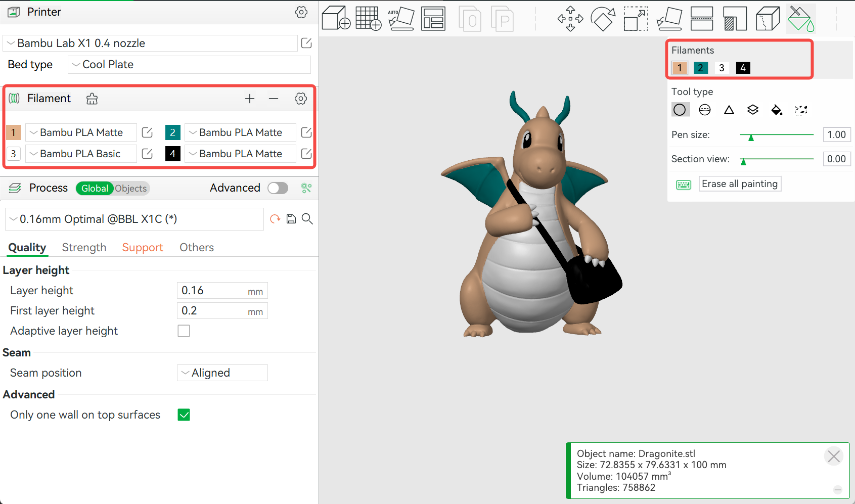Image resolution: width=855 pixels, height=504 pixels.
Task: Select the Rotate tool in toolbar
Action: (603, 19)
